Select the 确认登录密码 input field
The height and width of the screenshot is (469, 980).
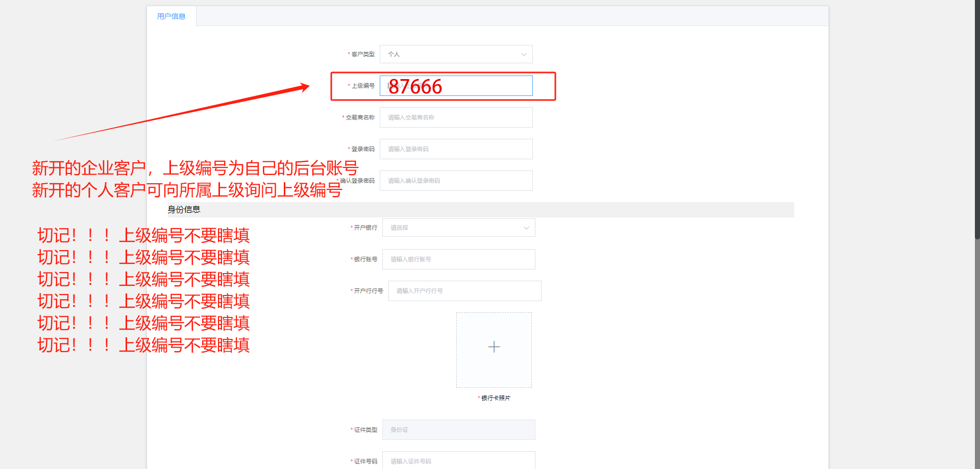456,181
